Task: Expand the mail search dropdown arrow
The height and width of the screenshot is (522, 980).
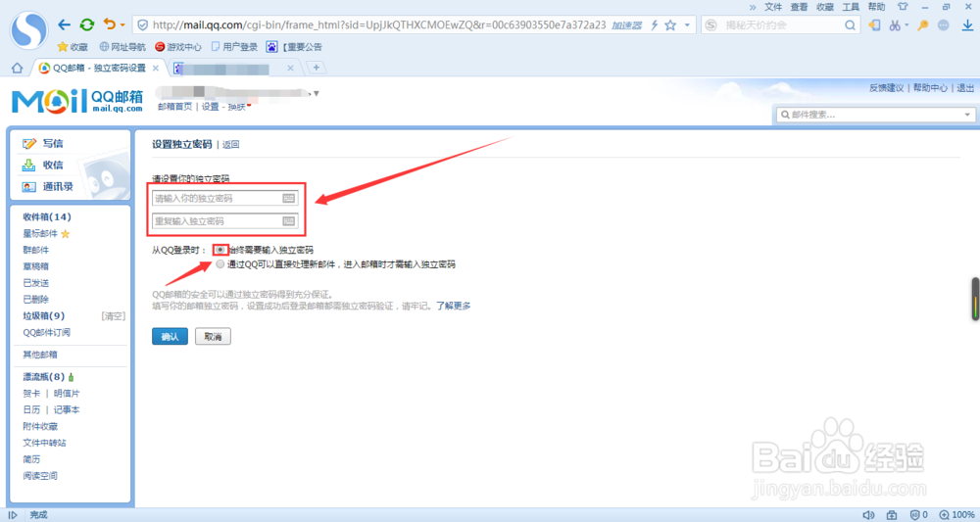Action: coord(967,115)
